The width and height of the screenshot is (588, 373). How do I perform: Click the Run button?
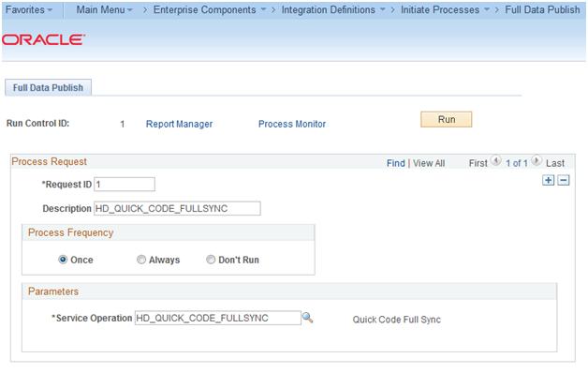coord(447,119)
